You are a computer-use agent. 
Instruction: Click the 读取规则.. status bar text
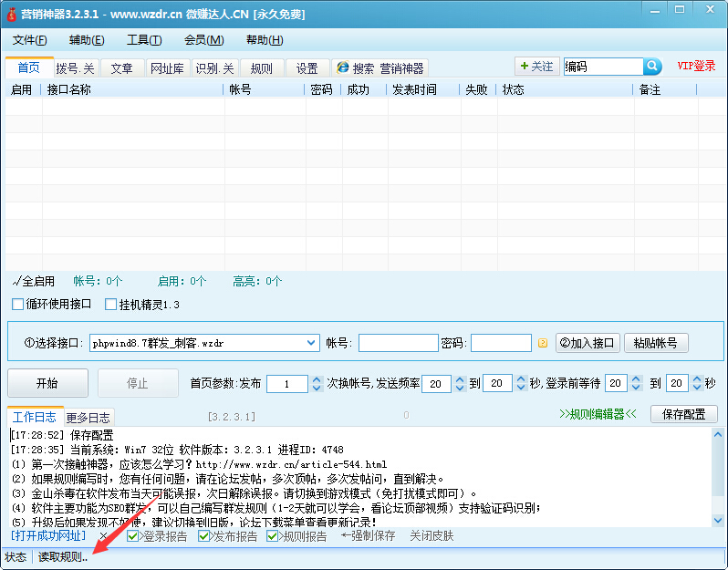coord(62,556)
